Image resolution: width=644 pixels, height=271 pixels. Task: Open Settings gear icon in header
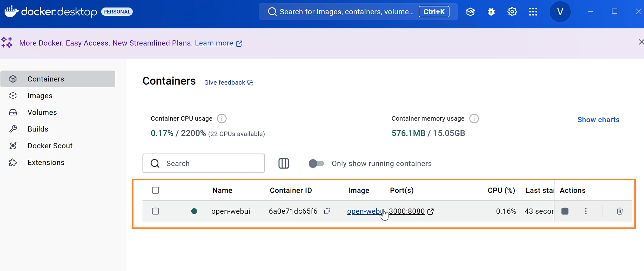point(512,12)
